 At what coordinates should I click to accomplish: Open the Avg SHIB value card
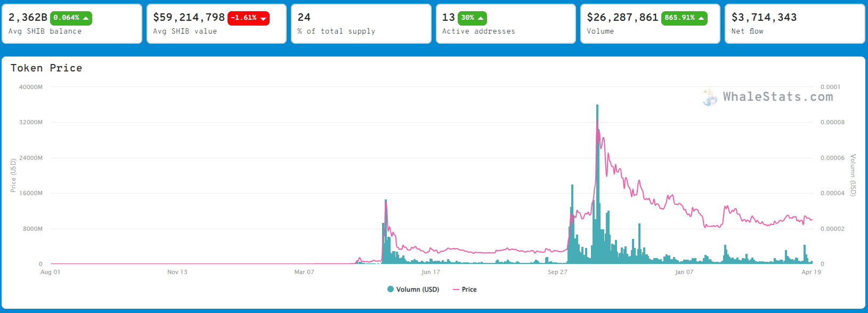[x=216, y=25]
